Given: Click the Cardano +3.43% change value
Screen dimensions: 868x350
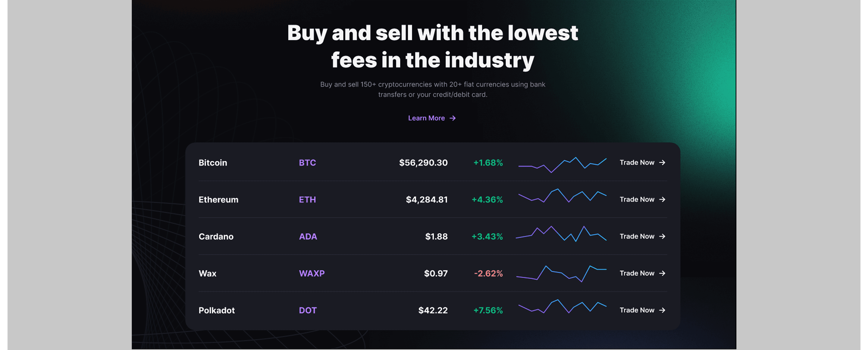Looking at the screenshot, I should [487, 237].
